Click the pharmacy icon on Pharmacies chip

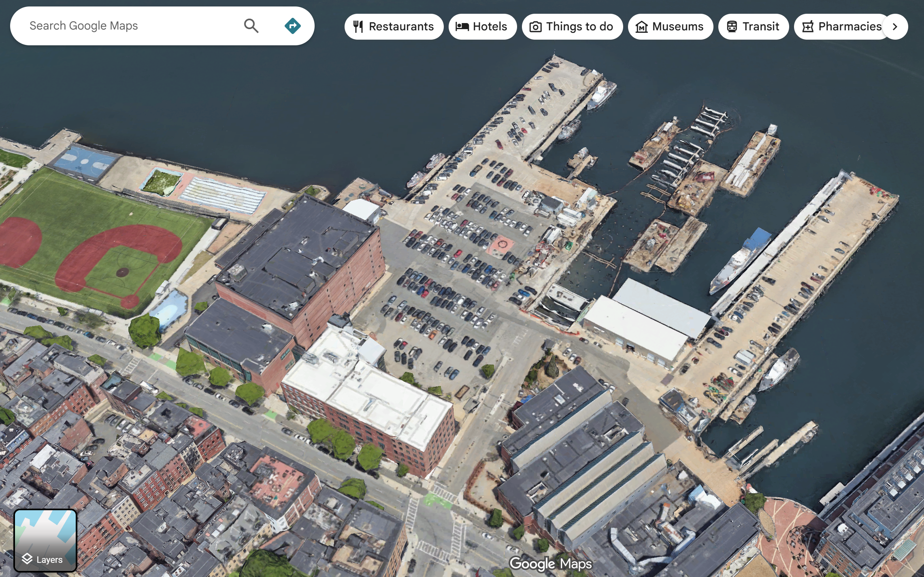click(808, 27)
